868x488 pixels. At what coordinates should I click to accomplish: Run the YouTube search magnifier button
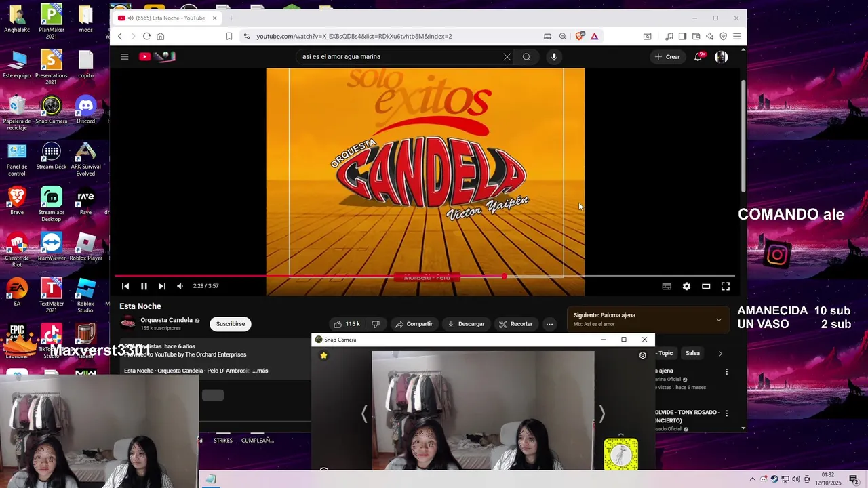526,57
